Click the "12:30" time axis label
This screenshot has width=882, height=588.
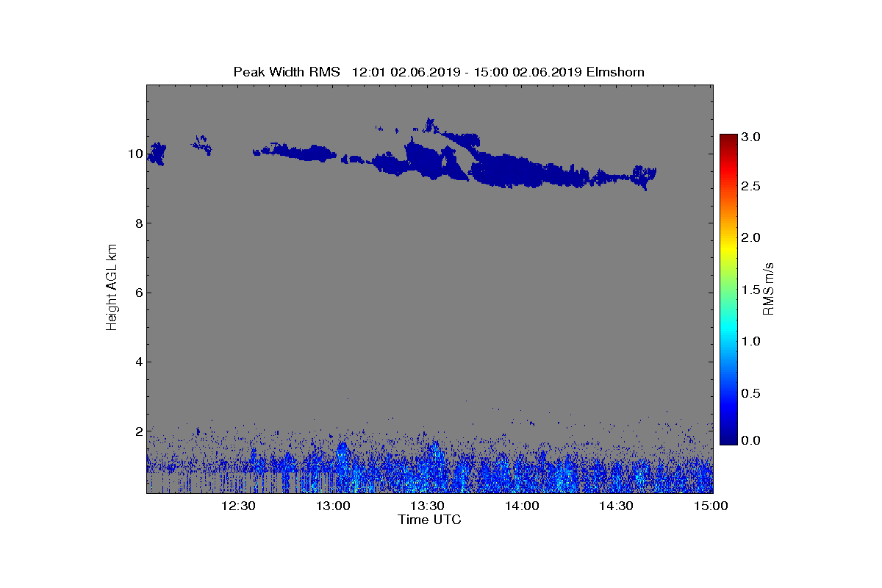pyautogui.click(x=237, y=506)
